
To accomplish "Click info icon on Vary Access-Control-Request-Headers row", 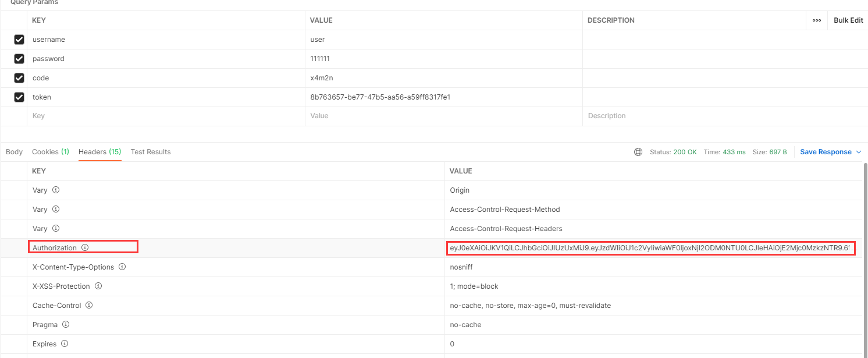I will click(56, 228).
